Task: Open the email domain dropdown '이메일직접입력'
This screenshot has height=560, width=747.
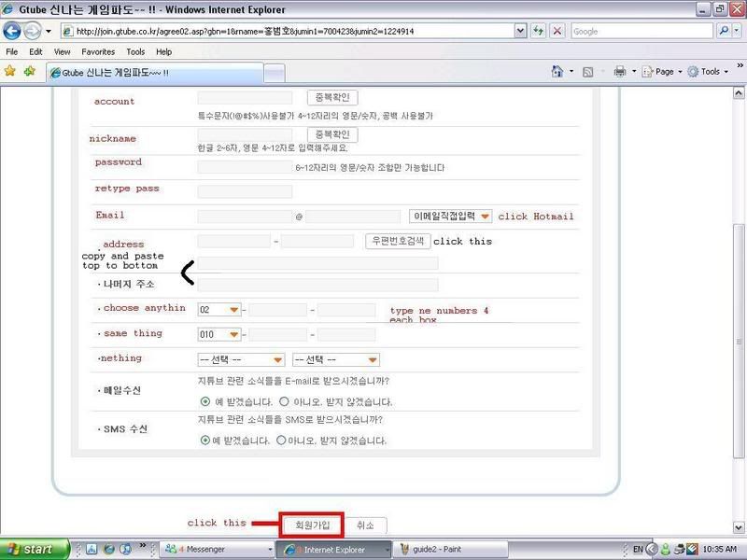Action: (450, 217)
